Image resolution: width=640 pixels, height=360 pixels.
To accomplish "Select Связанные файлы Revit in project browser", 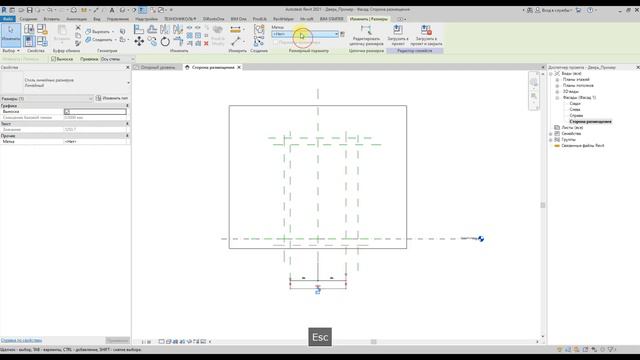I will [x=582, y=146].
